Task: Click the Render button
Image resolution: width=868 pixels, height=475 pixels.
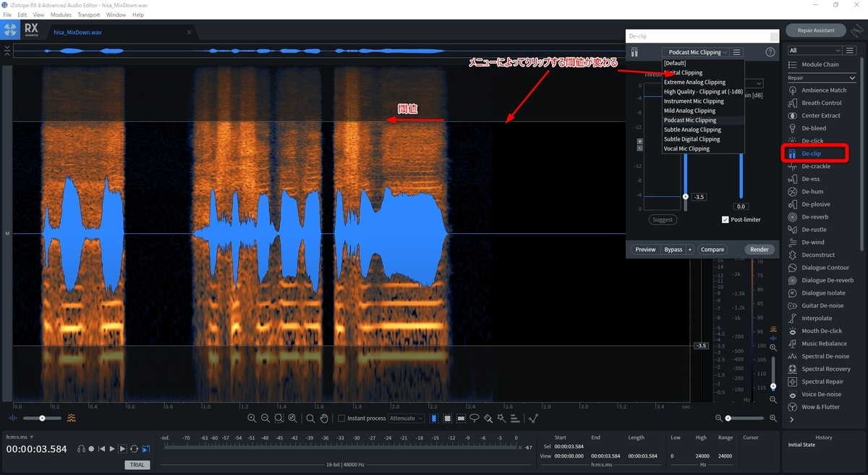Action: click(759, 249)
